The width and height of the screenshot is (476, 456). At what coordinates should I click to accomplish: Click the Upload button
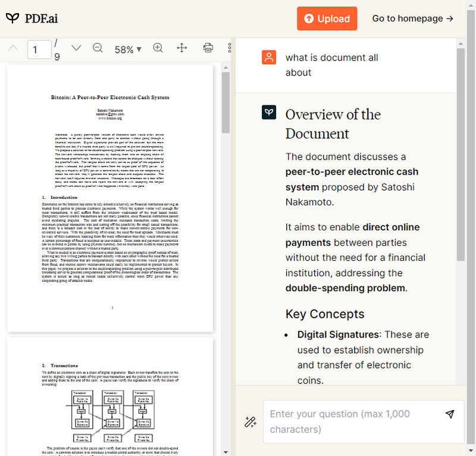327,18
